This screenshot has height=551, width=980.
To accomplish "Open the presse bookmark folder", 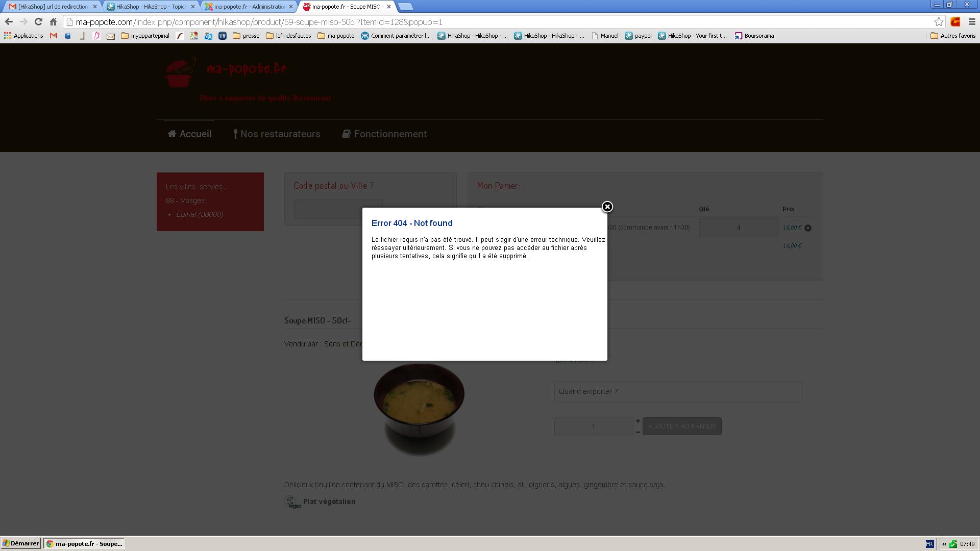I will click(246, 36).
